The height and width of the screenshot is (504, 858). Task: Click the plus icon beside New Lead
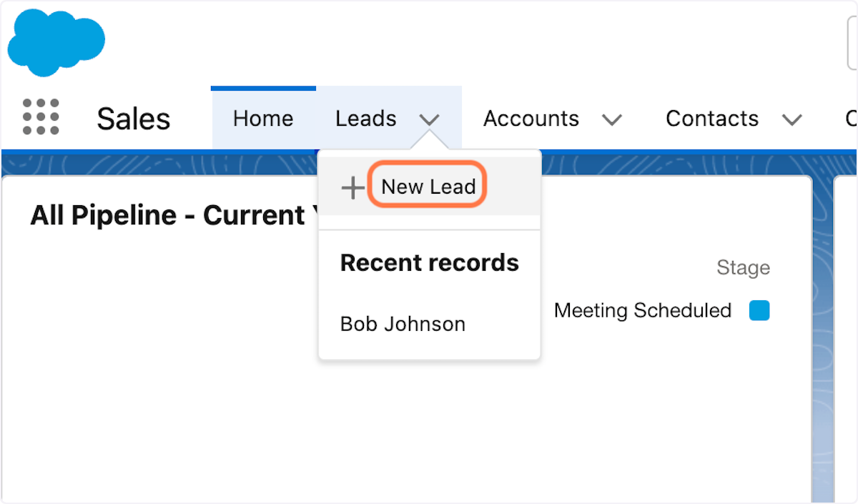[352, 187]
